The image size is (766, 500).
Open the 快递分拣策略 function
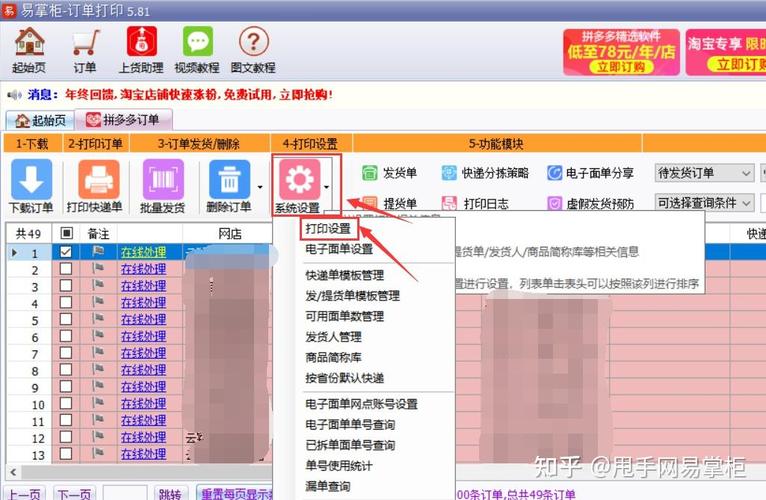pyautogui.click(x=485, y=173)
